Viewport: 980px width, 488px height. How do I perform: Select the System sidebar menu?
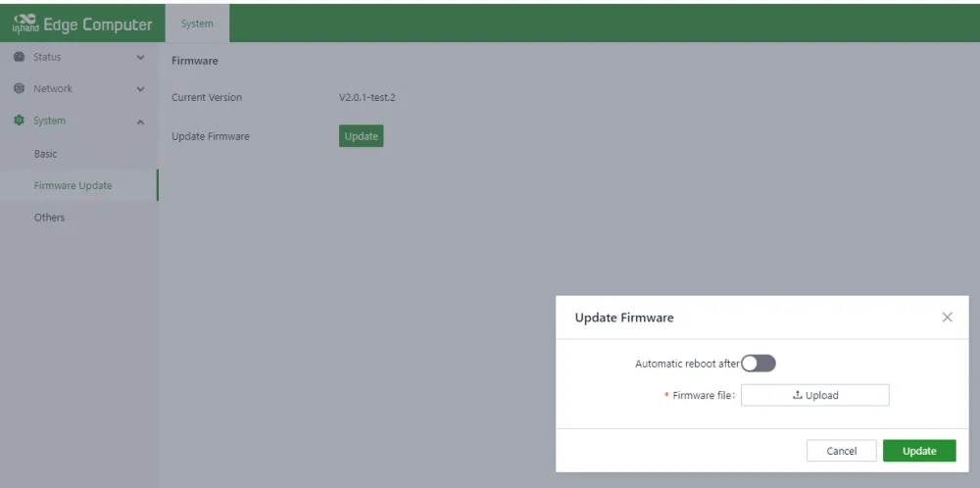78,121
